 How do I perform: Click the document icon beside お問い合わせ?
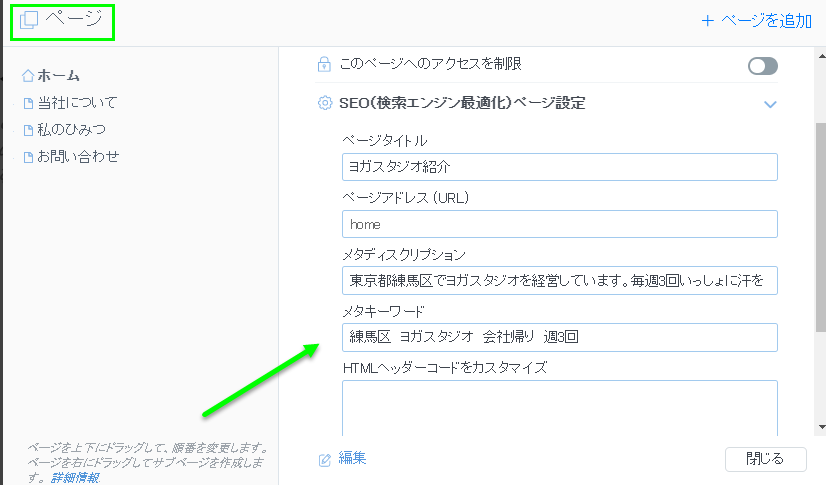[28, 157]
